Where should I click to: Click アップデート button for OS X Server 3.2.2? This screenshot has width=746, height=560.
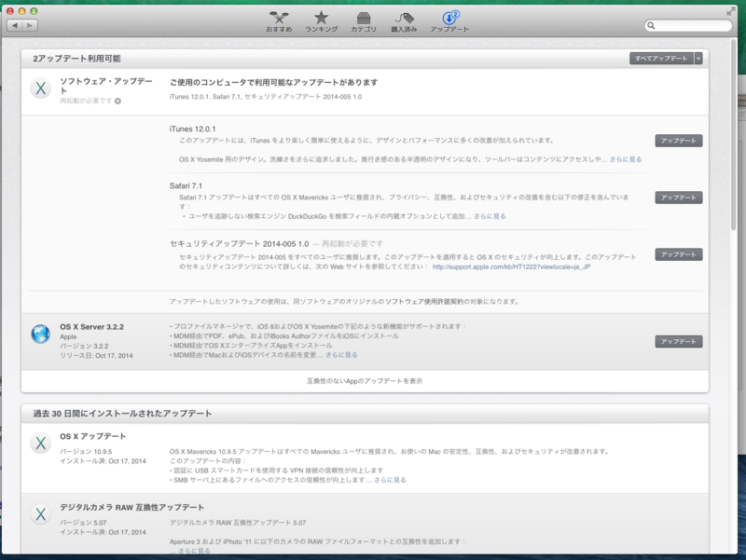click(679, 342)
